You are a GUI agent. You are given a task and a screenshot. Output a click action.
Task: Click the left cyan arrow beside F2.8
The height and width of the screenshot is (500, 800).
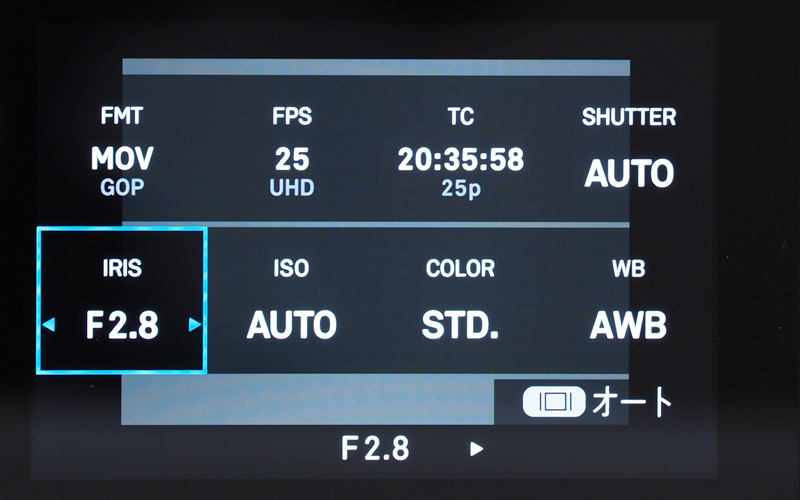49,324
